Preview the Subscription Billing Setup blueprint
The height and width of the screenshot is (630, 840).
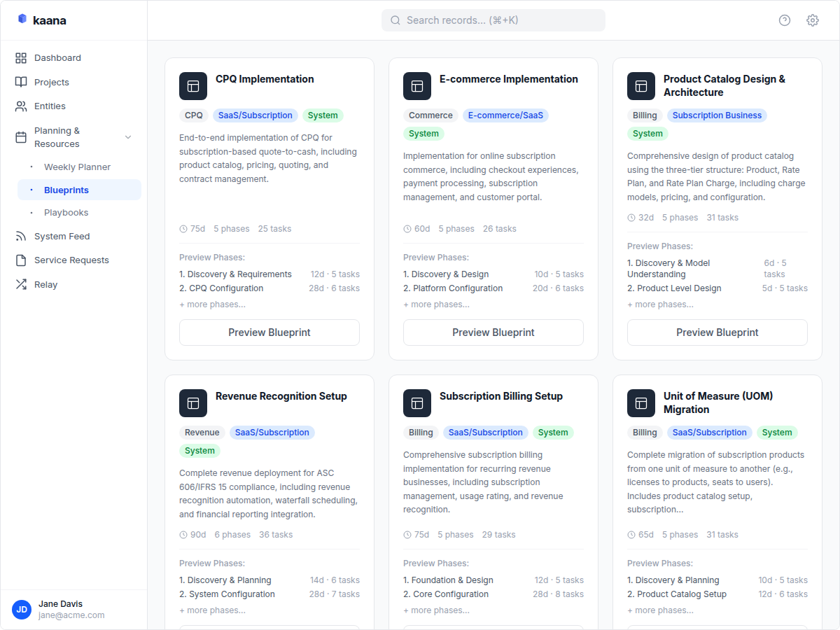click(x=493, y=627)
